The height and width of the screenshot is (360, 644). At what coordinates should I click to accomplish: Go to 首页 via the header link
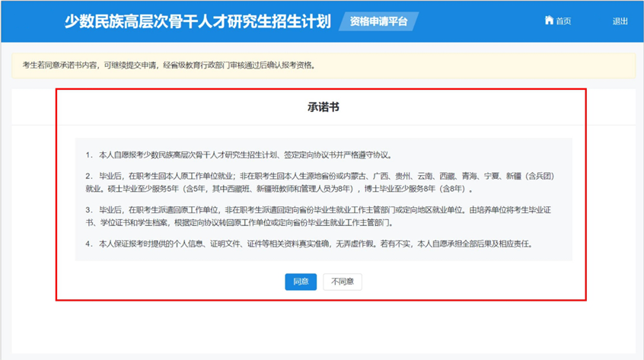click(563, 21)
